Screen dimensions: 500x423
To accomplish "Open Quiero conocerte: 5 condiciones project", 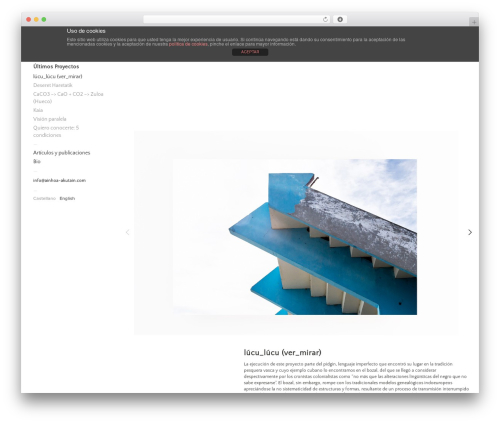I will [x=56, y=131].
